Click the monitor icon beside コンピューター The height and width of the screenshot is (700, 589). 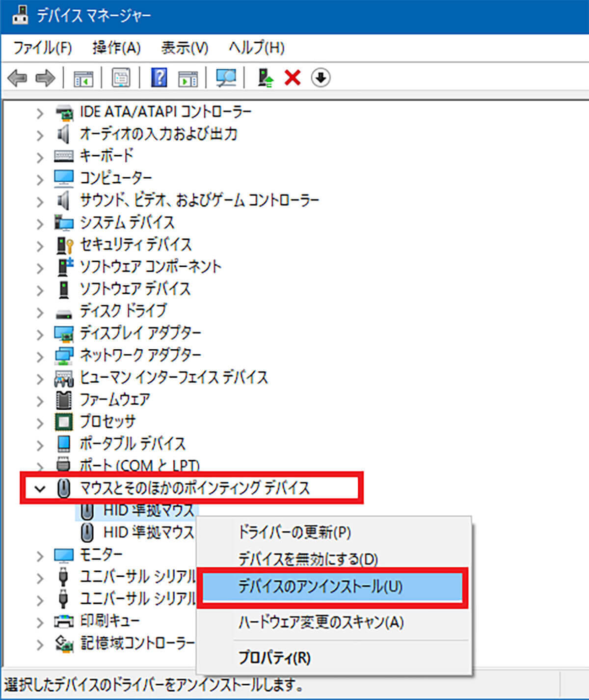(x=64, y=178)
